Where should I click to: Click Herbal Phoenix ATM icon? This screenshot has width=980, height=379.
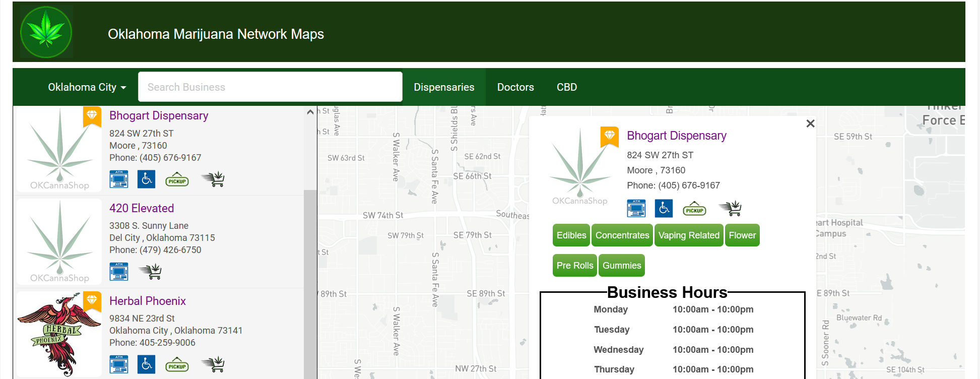point(119,364)
